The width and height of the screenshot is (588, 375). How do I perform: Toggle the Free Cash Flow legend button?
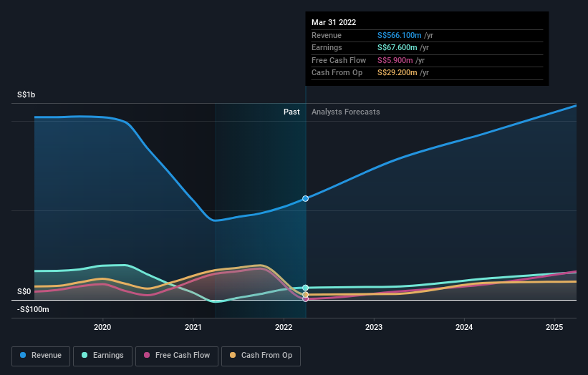point(177,356)
